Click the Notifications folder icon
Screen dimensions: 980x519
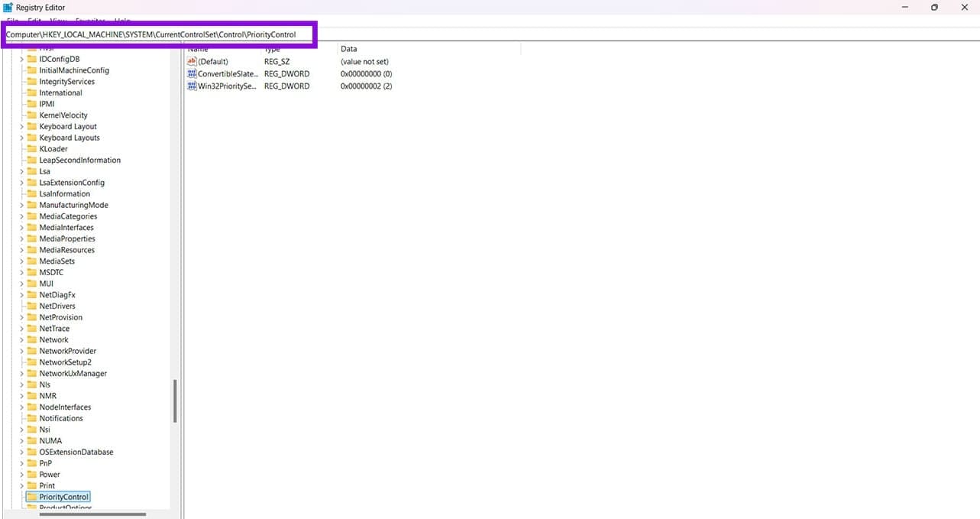[32, 418]
